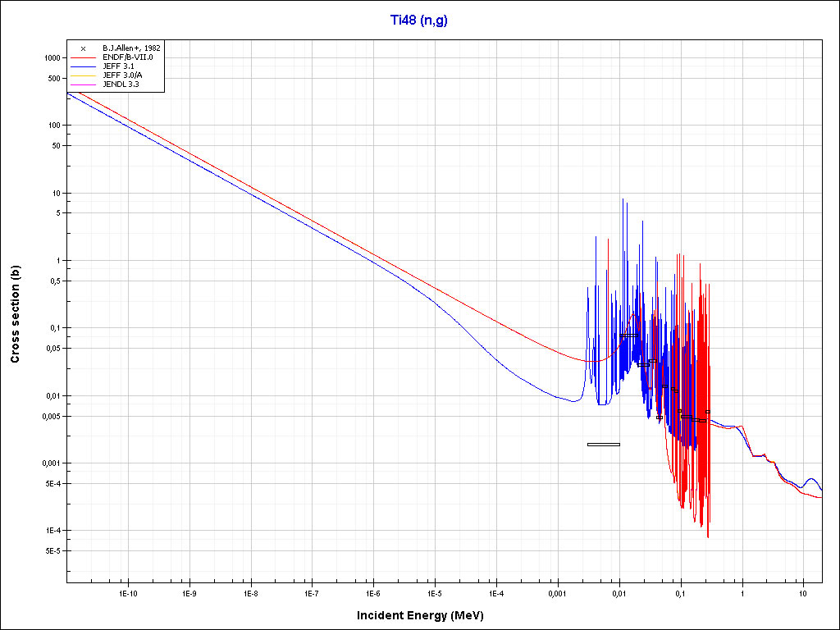Click the 5E-5 tick label on y-axis
This screenshot has height=630, width=840.
(50, 551)
